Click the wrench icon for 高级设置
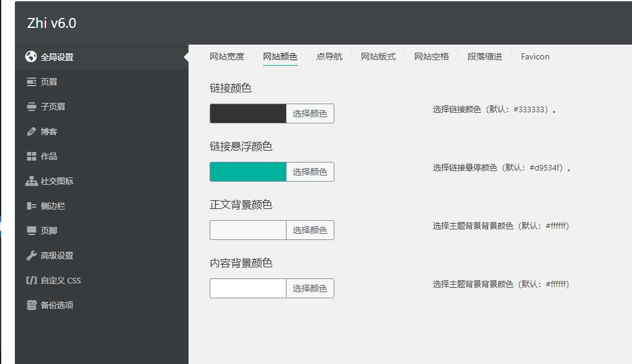 coord(32,255)
